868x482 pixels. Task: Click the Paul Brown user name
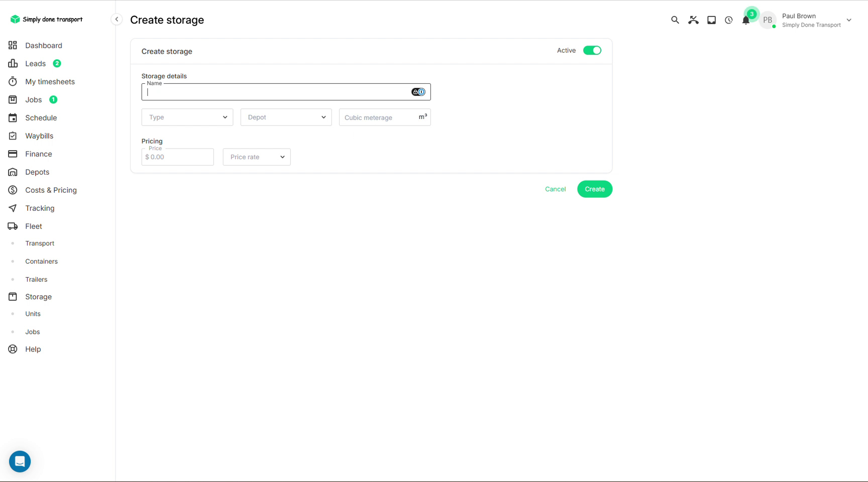coord(799,16)
